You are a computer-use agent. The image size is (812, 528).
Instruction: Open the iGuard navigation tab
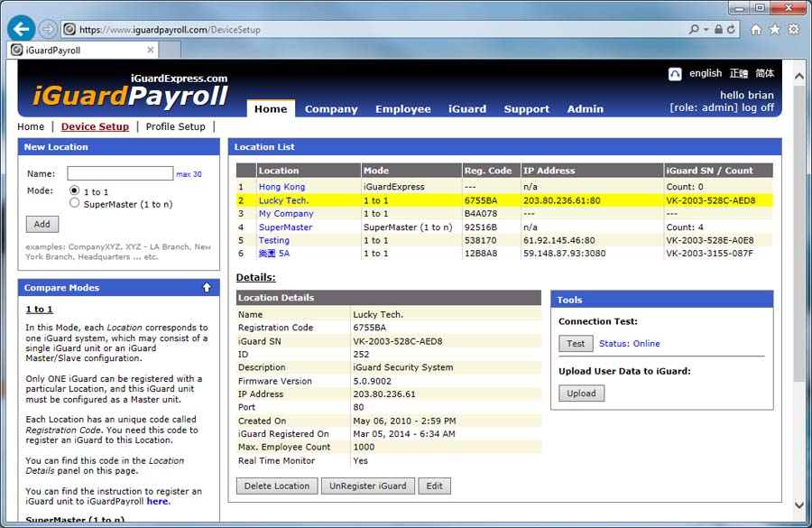tap(467, 109)
